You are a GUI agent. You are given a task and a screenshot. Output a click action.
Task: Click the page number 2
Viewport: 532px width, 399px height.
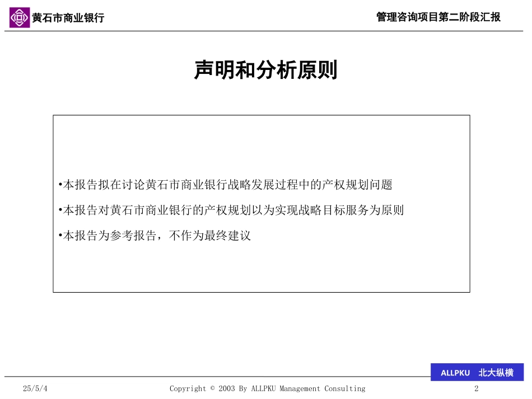click(477, 388)
